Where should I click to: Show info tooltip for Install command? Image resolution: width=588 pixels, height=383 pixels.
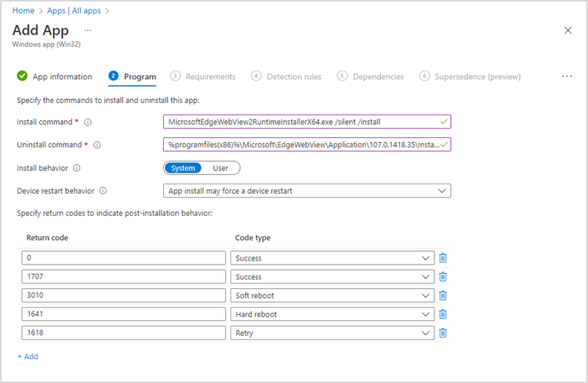(x=88, y=122)
